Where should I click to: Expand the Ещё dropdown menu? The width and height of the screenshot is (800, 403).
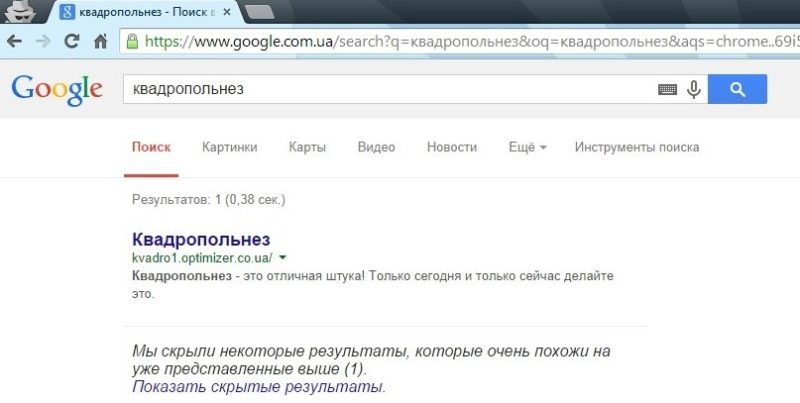pos(528,147)
